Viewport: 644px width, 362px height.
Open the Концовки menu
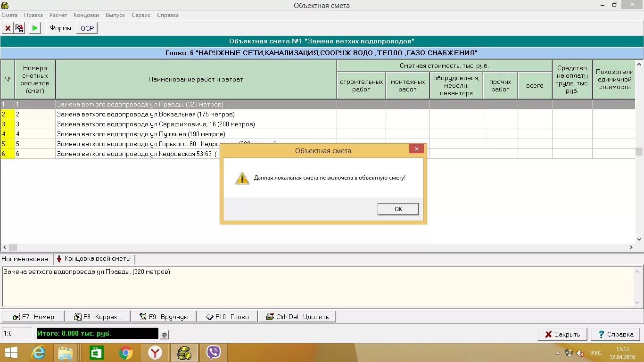pyautogui.click(x=86, y=15)
